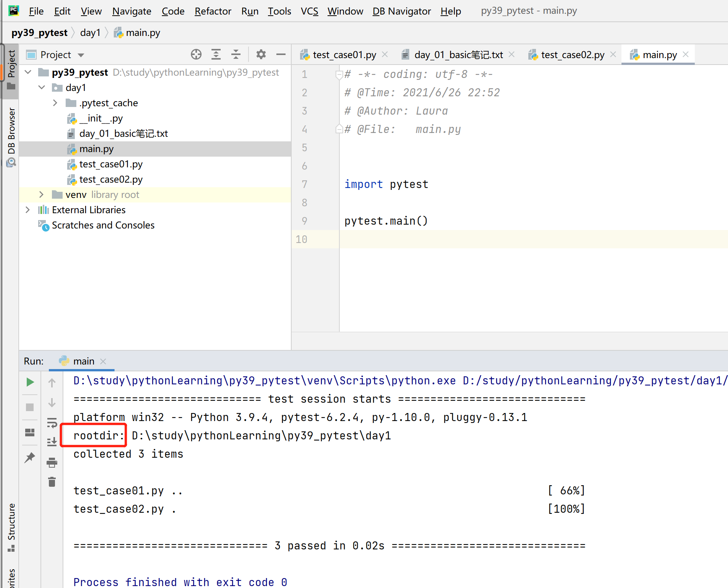Collapse the py39_pytest root folder
728x588 pixels.
[x=28, y=72]
